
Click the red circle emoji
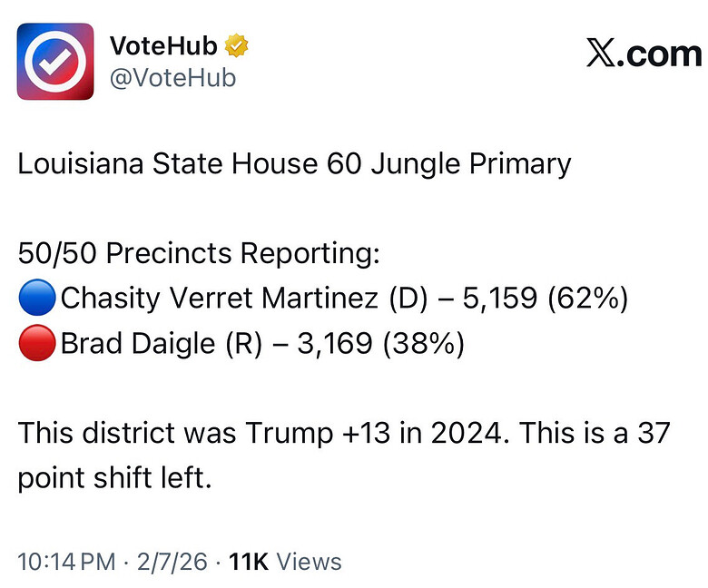(36, 345)
